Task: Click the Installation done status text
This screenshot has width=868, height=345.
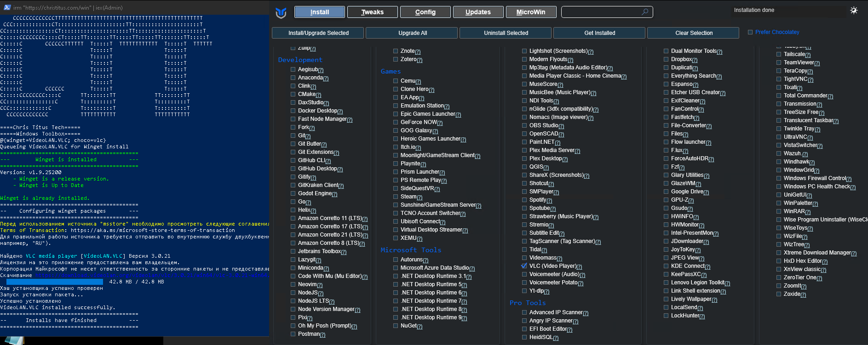Action: tap(754, 10)
